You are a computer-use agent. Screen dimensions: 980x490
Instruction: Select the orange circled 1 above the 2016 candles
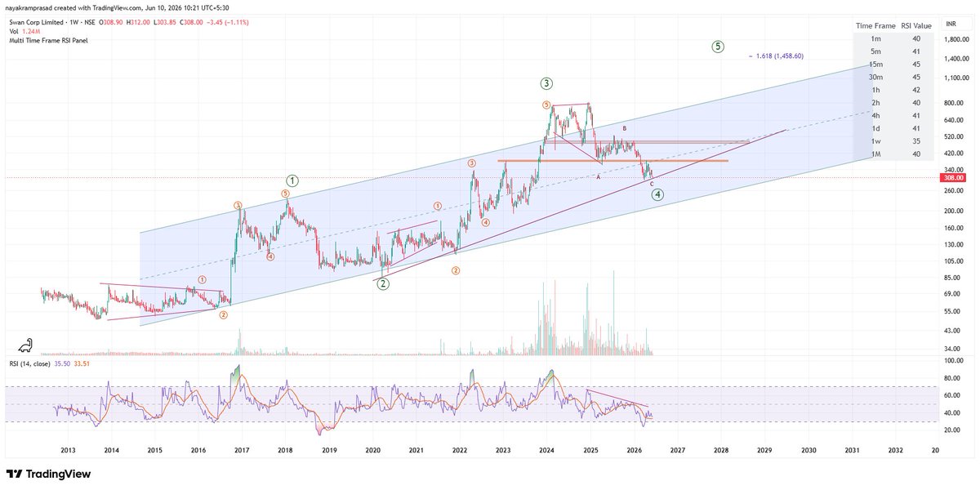[201, 279]
